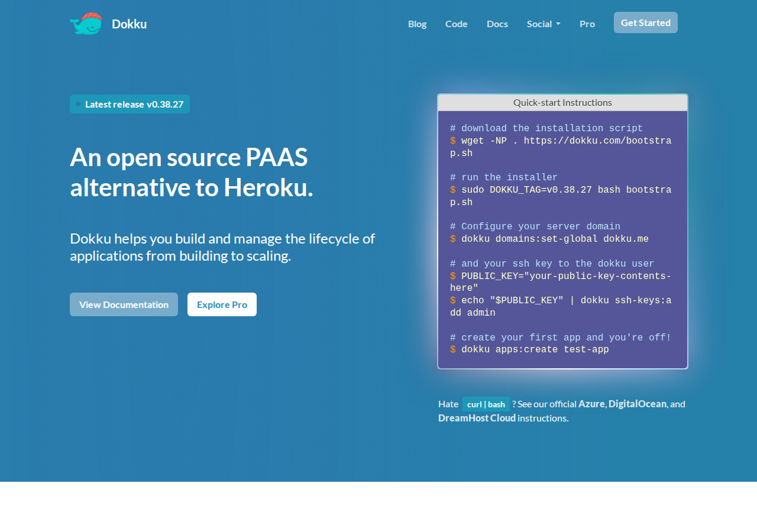
Task: Click the Quick-start Instructions title bar
Action: click(562, 102)
